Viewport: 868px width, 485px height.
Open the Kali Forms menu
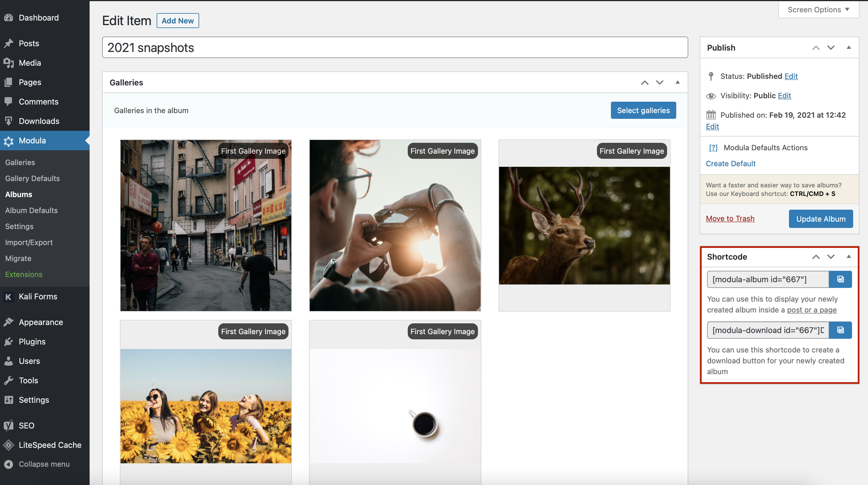(x=38, y=296)
